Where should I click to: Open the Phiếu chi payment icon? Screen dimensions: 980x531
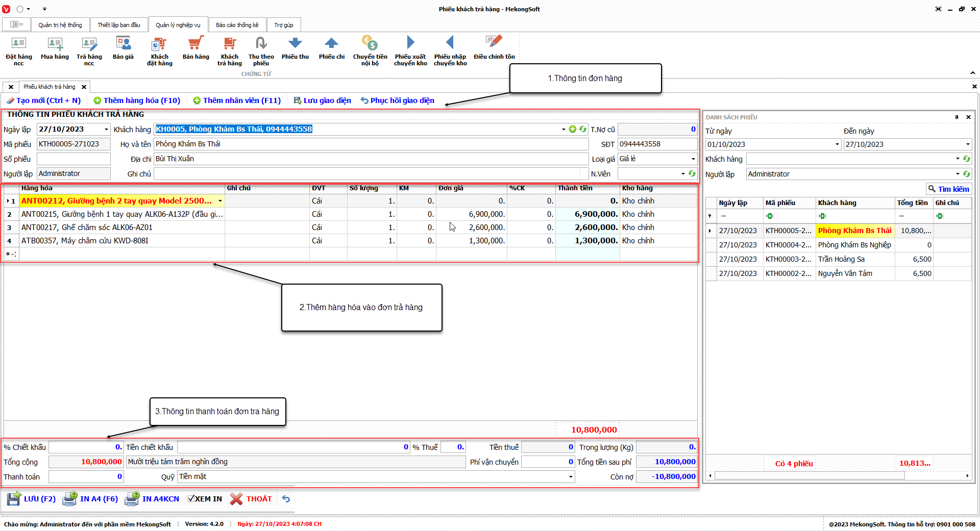[x=331, y=48]
